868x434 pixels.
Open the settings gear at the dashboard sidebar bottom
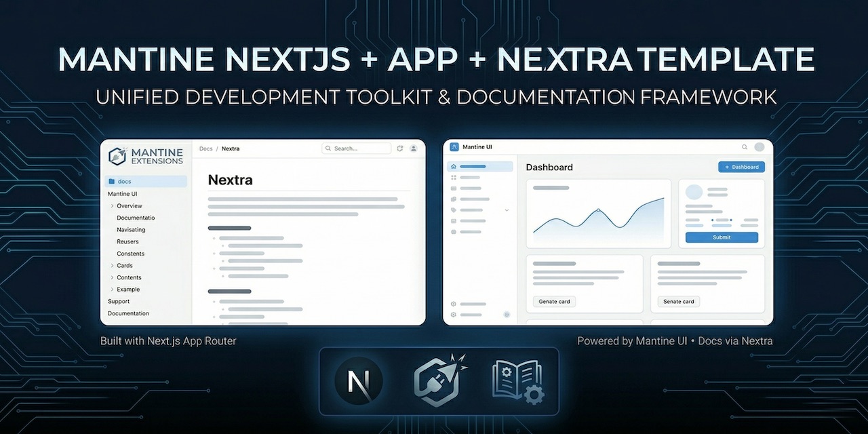coord(454,315)
